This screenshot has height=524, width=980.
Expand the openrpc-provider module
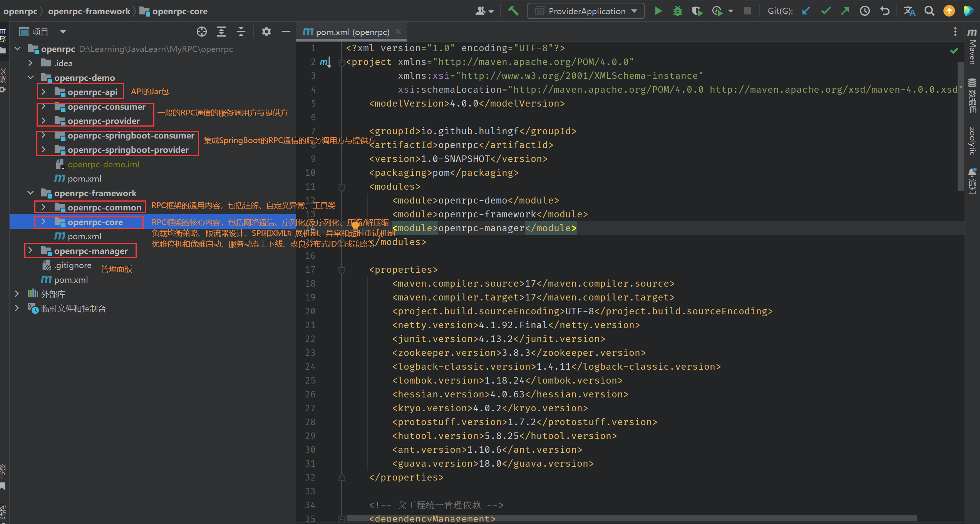(44, 120)
